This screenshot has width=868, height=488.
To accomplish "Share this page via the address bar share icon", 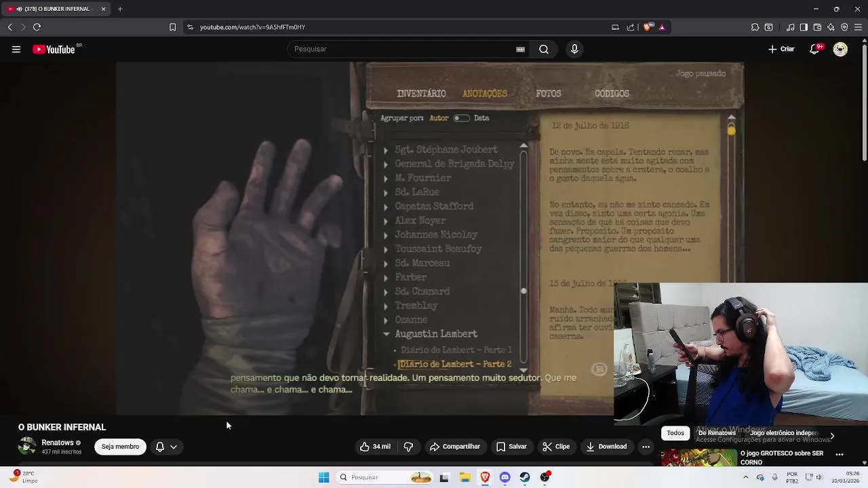I will click(x=631, y=27).
